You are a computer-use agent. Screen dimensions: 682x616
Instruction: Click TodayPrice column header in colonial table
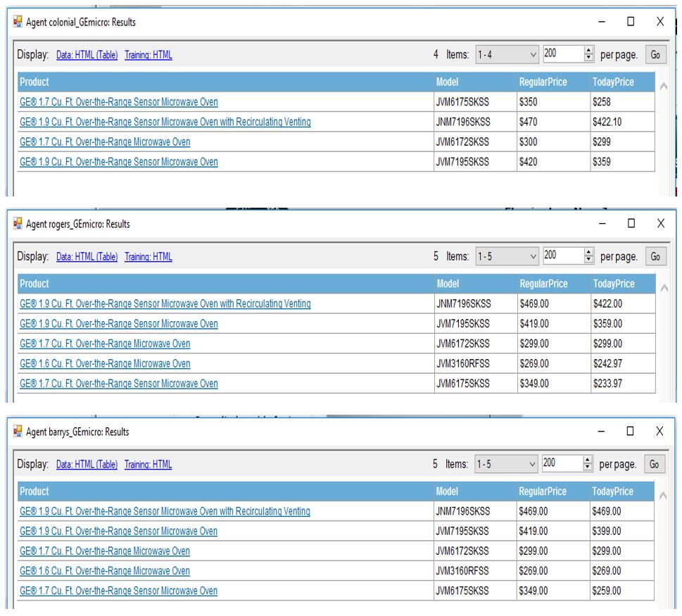(622, 82)
